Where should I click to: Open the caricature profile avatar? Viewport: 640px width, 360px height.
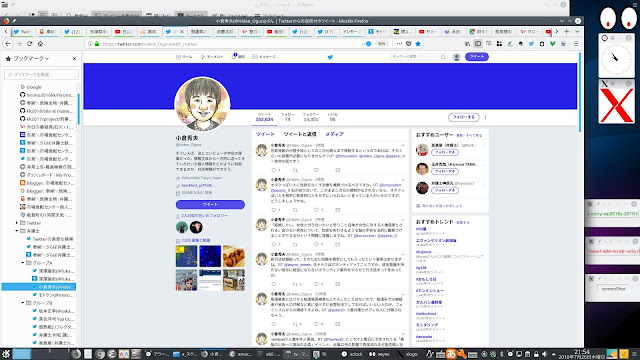point(202,104)
